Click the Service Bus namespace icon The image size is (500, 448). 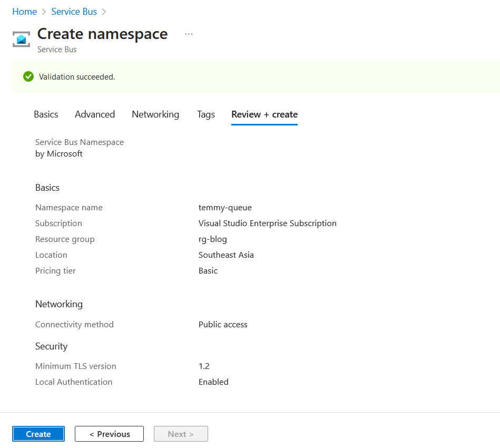pos(22,39)
